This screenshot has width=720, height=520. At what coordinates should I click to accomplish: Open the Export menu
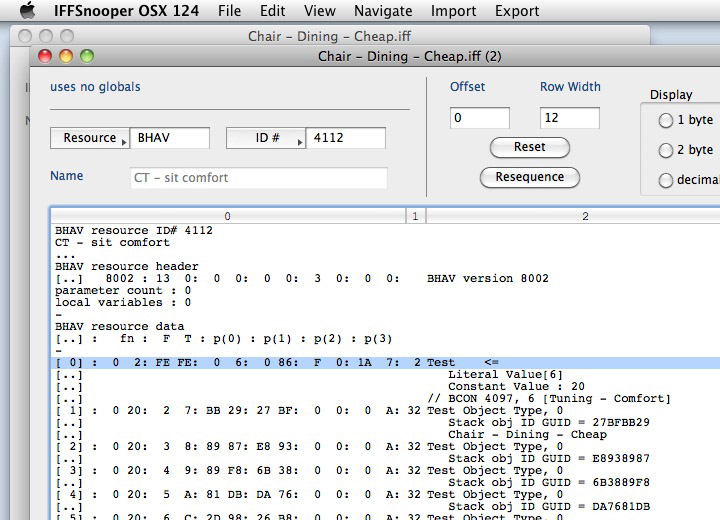pyautogui.click(x=517, y=12)
